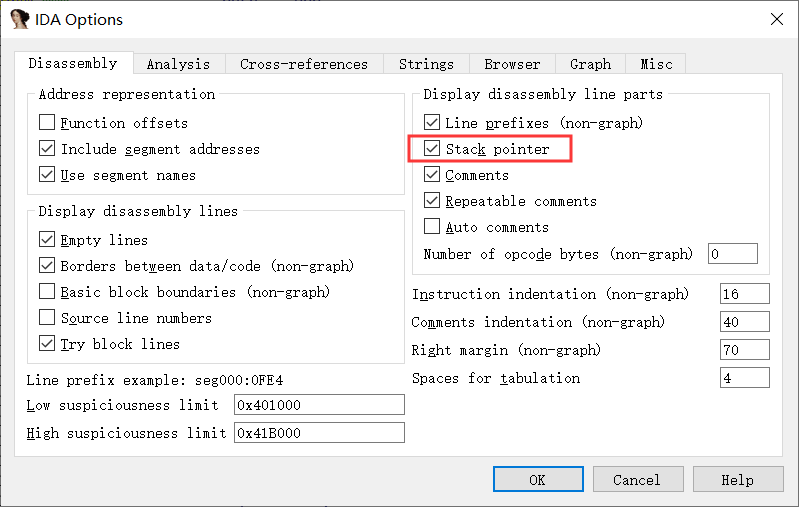The height and width of the screenshot is (507, 799).
Task: Uncheck the Stack pointer option
Action: pyautogui.click(x=432, y=148)
